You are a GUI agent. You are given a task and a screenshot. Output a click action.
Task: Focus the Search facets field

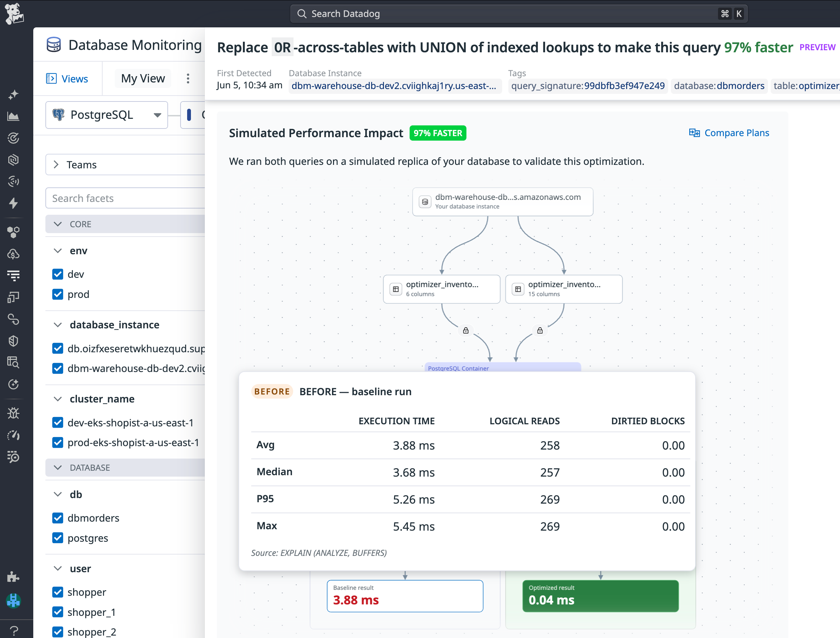125,198
